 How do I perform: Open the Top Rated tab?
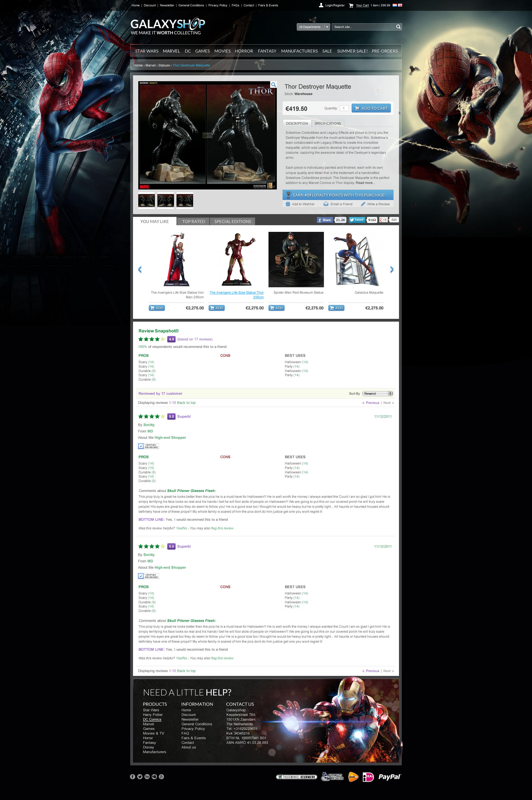pyautogui.click(x=193, y=221)
